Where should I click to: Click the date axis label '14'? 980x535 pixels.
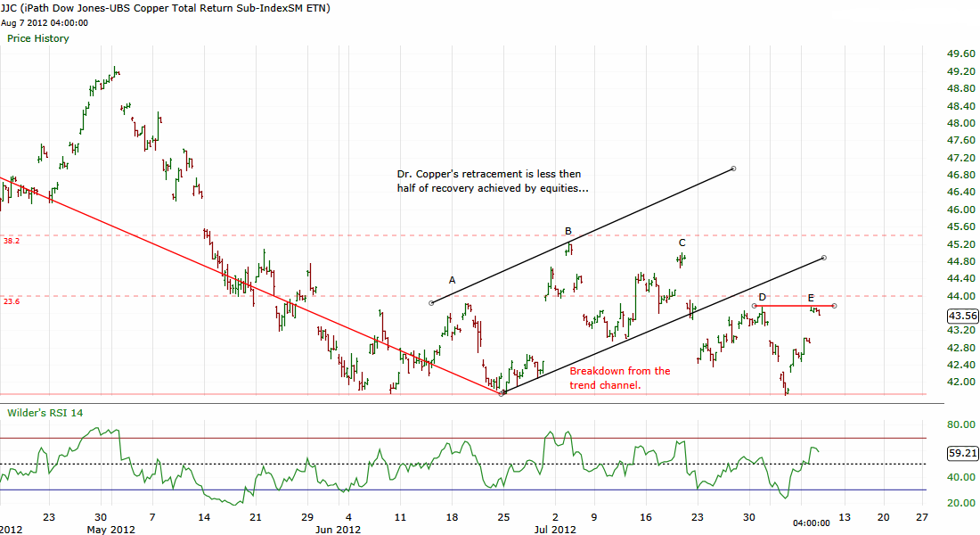tap(204, 517)
